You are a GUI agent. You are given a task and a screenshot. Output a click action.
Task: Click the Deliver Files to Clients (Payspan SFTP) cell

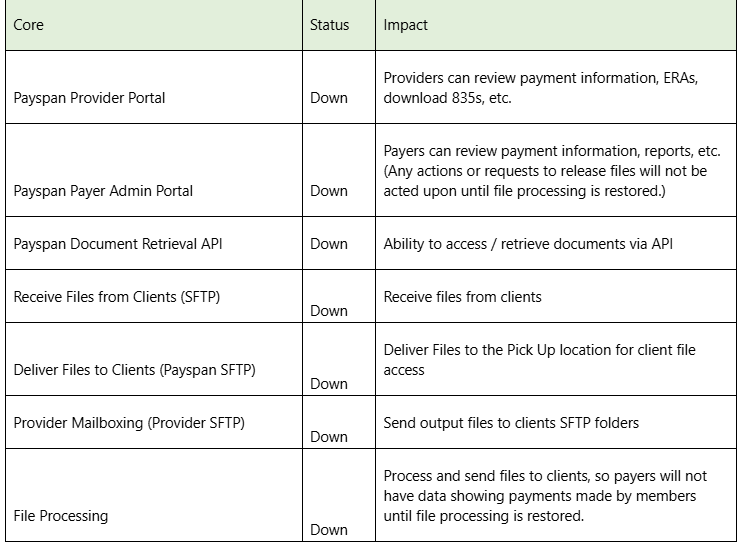[134, 370]
